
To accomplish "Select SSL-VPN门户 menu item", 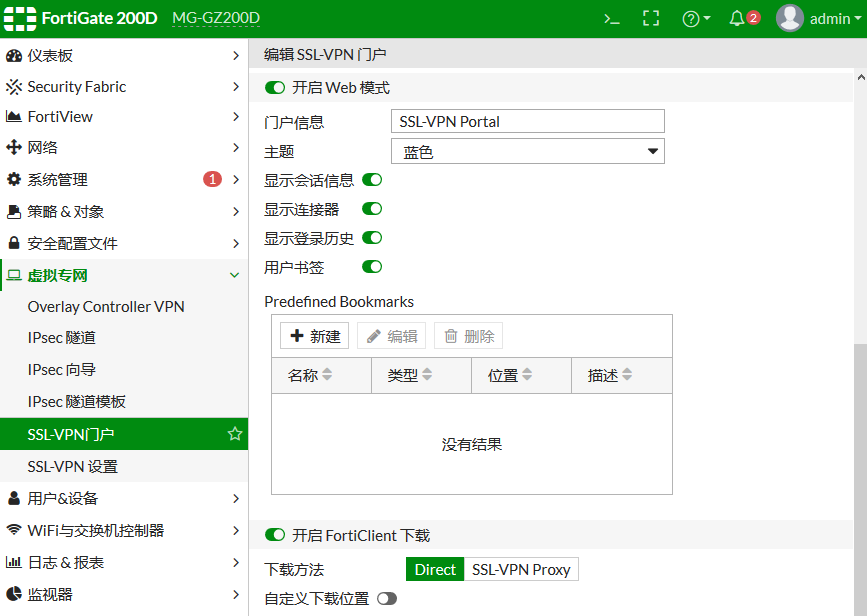I will pos(124,434).
